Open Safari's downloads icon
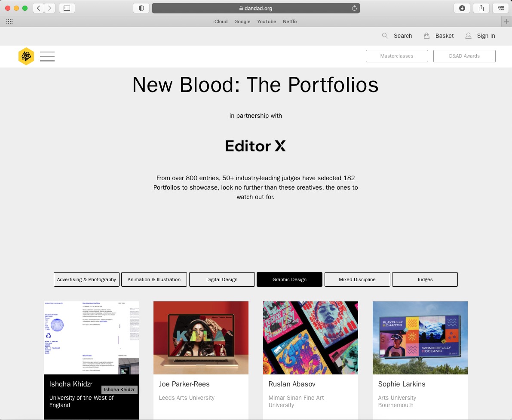This screenshot has height=420, width=512. coord(462,8)
